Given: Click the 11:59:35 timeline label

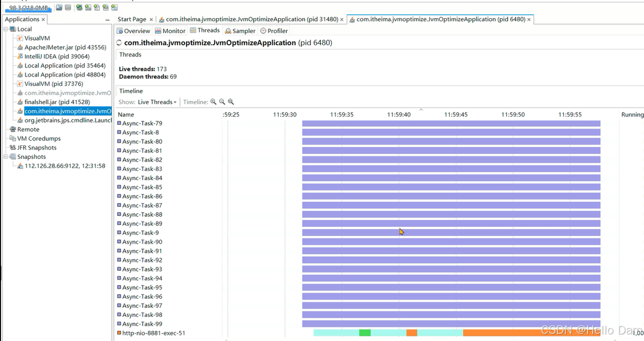Looking at the screenshot, I should [x=342, y=115].
